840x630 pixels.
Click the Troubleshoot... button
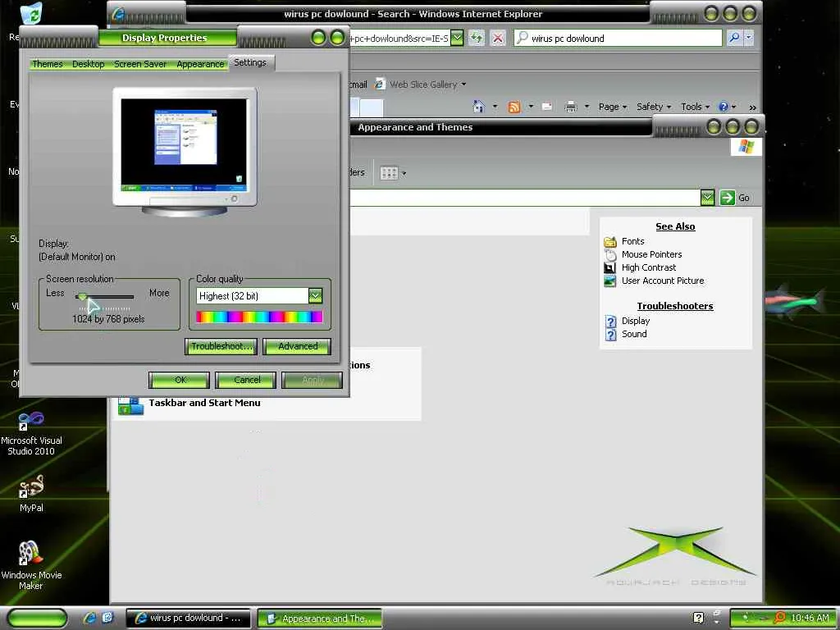(221, 347)
